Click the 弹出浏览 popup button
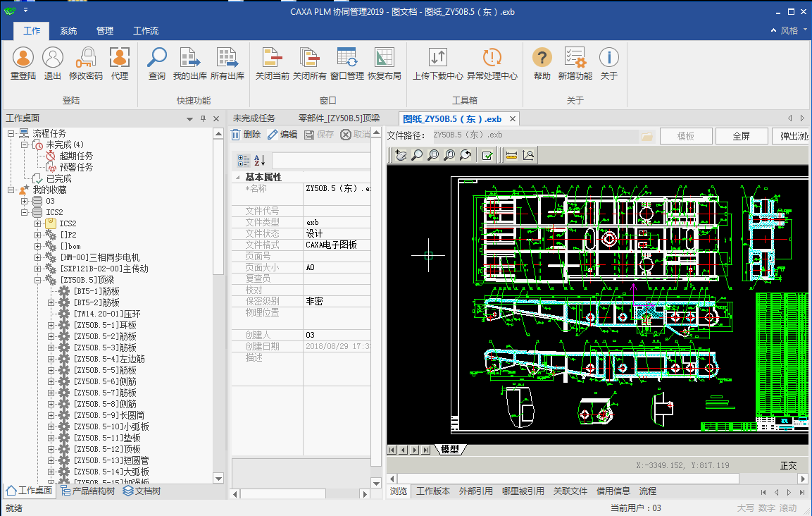 click(x=792, y=136)
